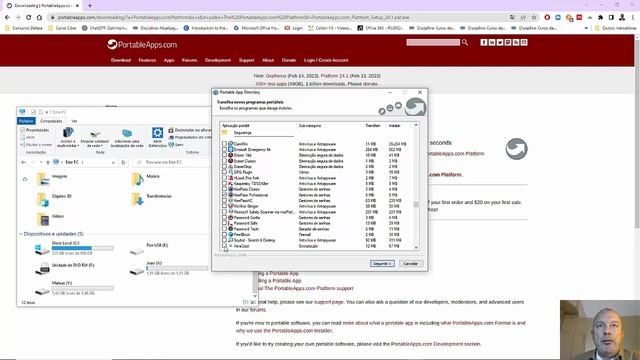Viewport: 640px width, 360px height.
Task: Click Adicionar uma localização de rede
Action: coord(127,137)
